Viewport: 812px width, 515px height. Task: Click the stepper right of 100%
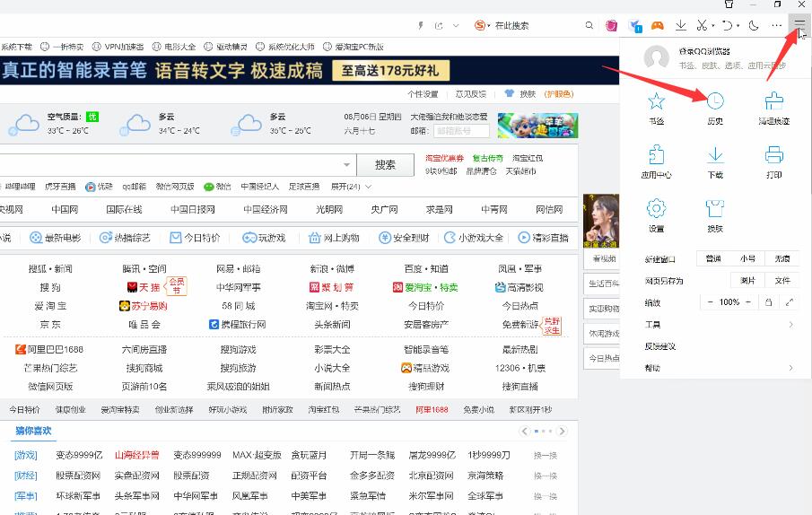click(x=747, y=302)
